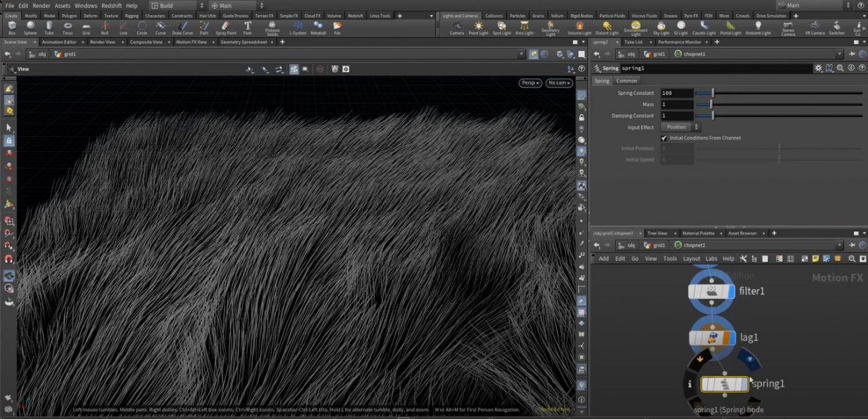
Task: Open the Labs menu in network editor
Action: click(711, 258)
